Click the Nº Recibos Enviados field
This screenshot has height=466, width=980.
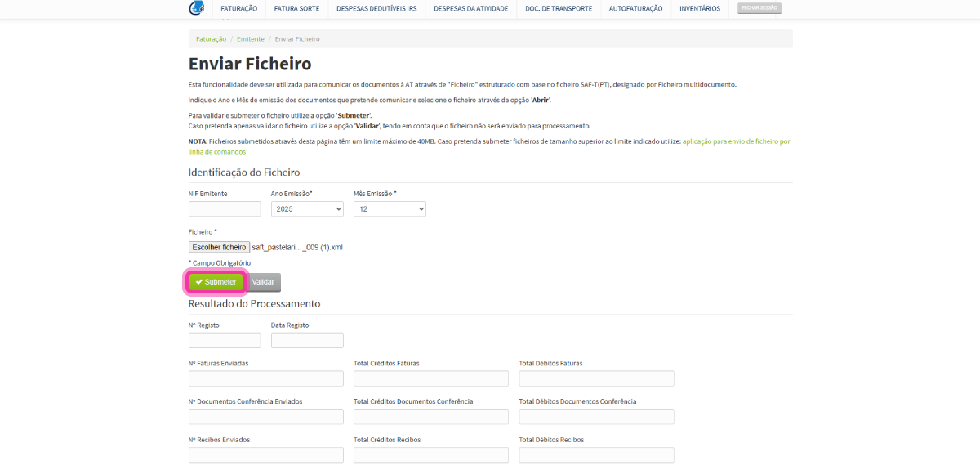click(x=266, y=455)
